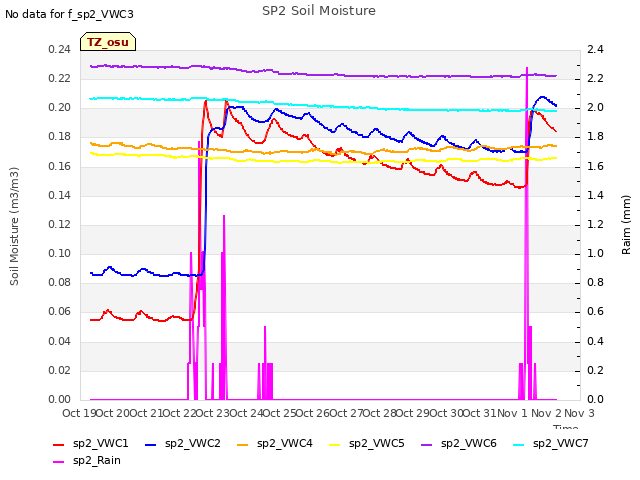Select the sp2_VWC2 legend label

point(193,444)
